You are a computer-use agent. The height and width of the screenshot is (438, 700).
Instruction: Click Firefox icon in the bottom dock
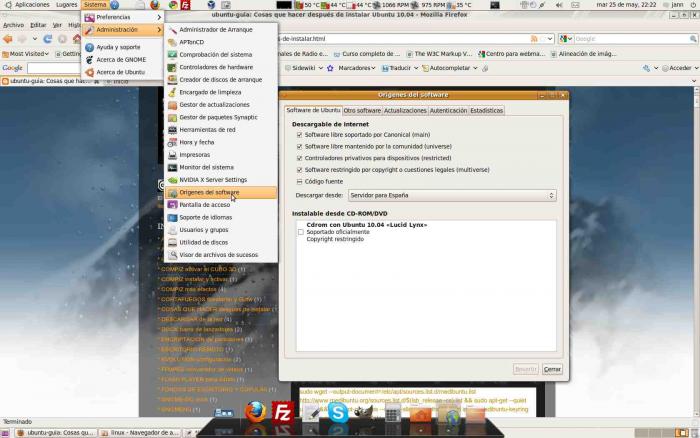click(x=255, y=411)
